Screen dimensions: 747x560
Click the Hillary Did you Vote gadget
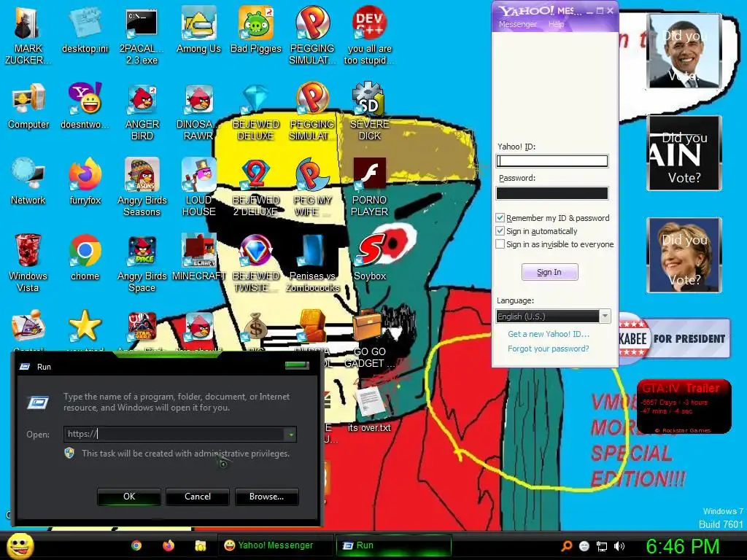click(x=684, y=254)
